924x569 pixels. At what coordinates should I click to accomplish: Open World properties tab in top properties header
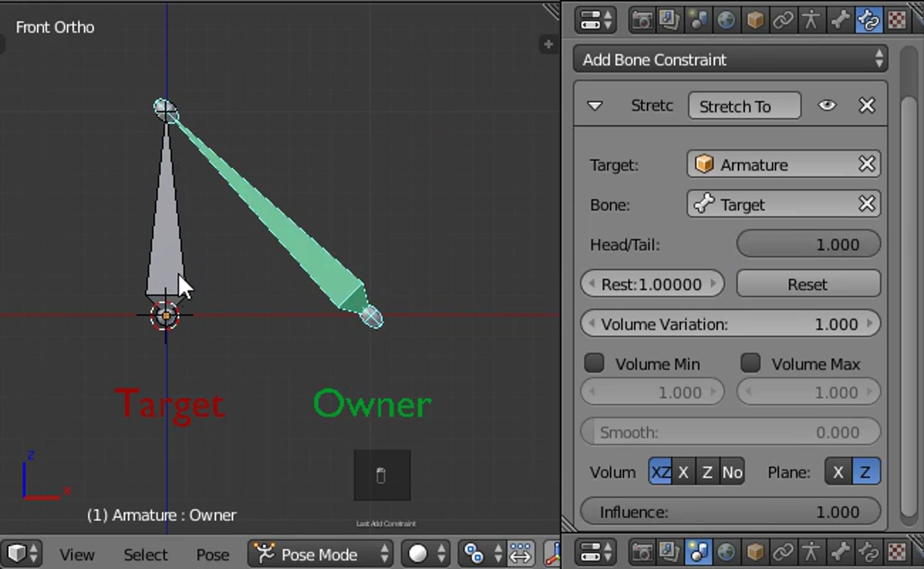[x=726, y=20]
